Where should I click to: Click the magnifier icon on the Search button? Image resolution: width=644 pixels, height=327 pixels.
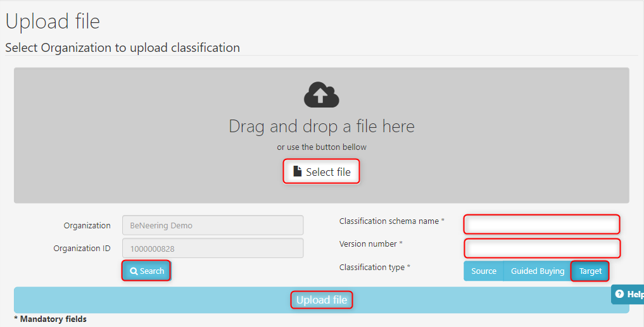coord(134,271)
